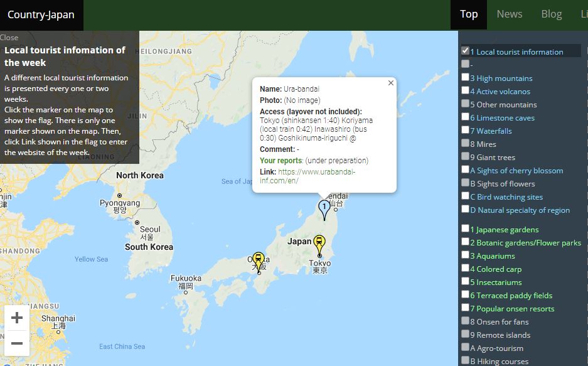Dismiss the Ura-bandai info window

point(391,82)
